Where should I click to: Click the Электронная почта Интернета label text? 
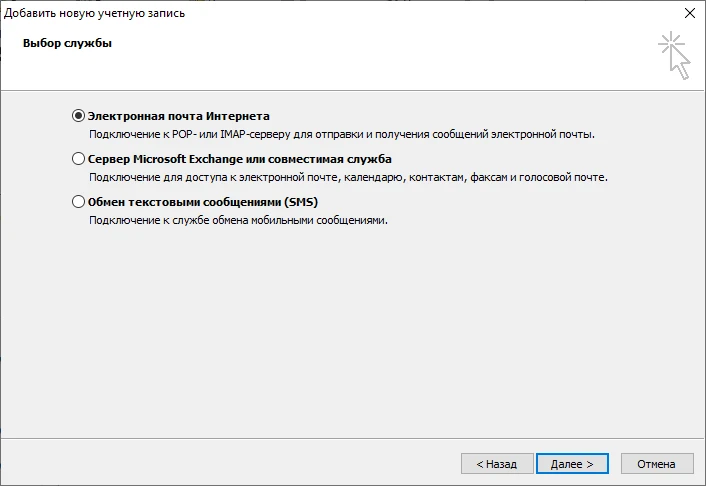click(178, 116)
